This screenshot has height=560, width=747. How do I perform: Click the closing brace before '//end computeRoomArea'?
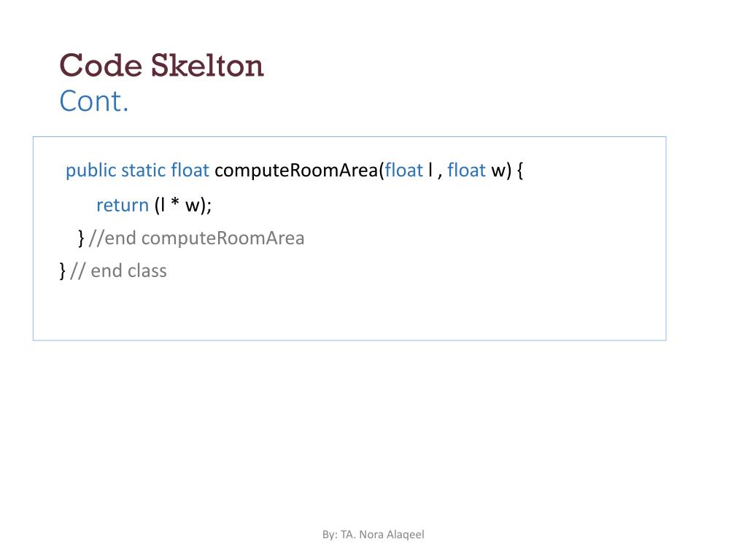(x=81, y=238)
